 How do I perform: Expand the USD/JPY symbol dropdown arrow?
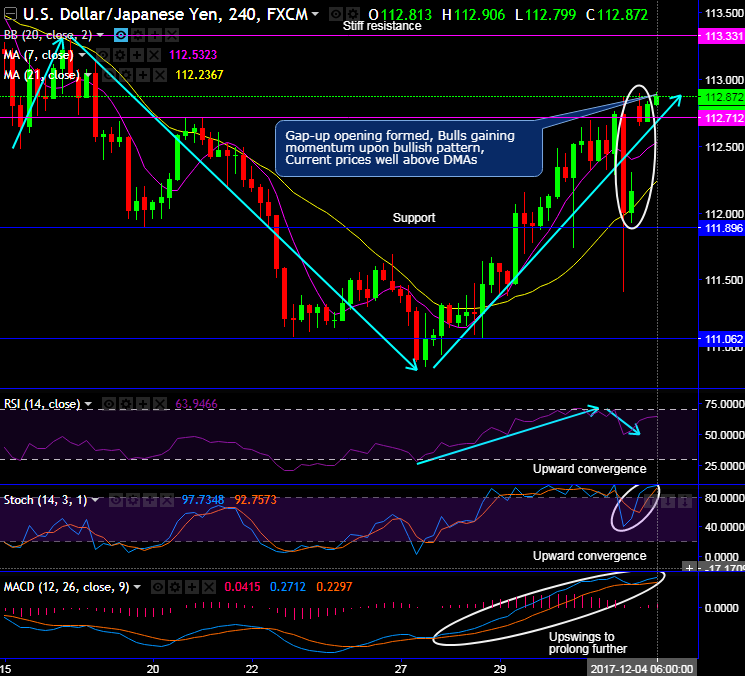click(316, 15)
